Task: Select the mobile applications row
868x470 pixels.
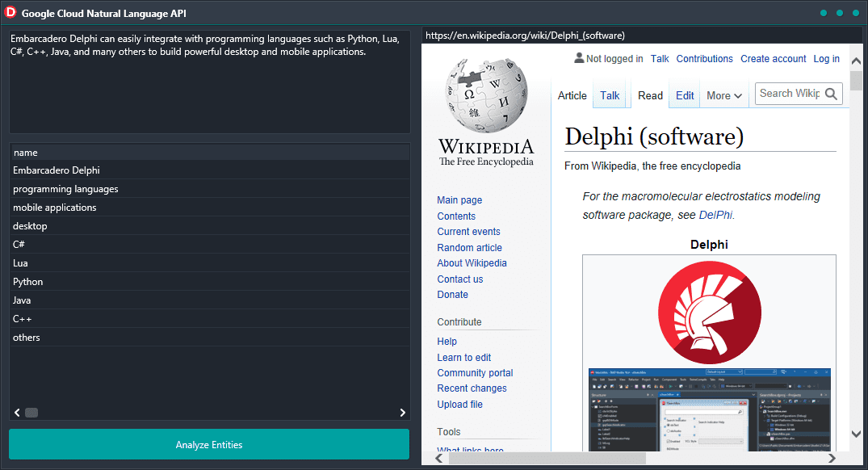Action: [210, 207]
